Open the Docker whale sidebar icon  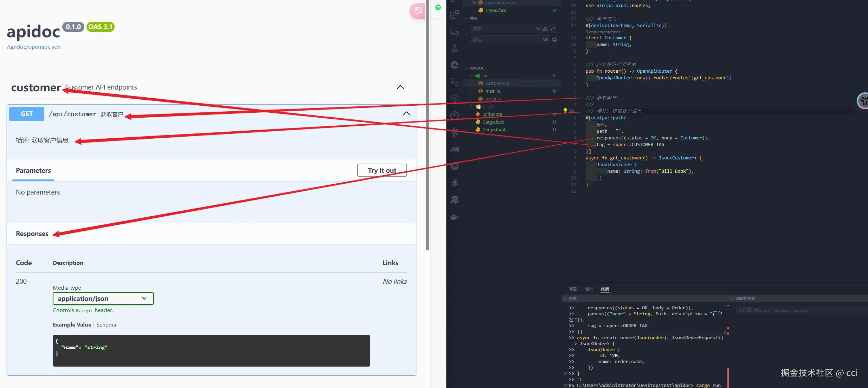454,217
